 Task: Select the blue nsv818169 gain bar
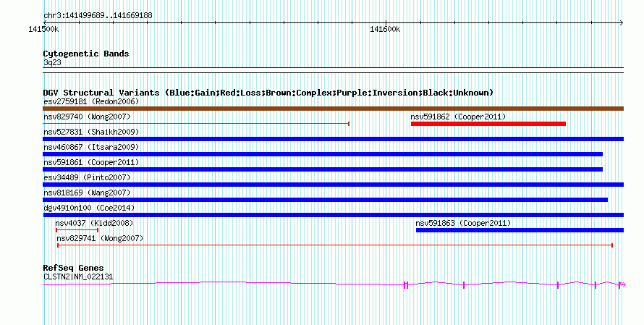coord(326,200)
